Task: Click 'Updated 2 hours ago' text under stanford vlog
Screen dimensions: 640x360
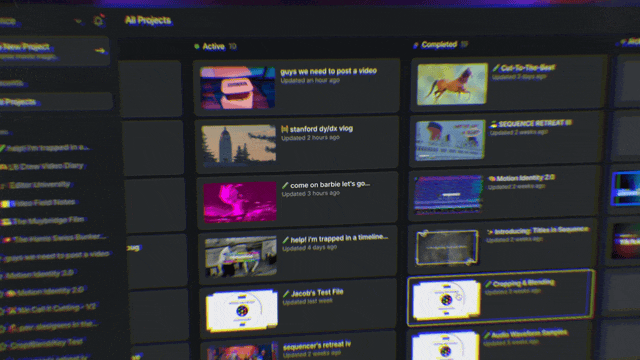Action: (x=311, y=138)
